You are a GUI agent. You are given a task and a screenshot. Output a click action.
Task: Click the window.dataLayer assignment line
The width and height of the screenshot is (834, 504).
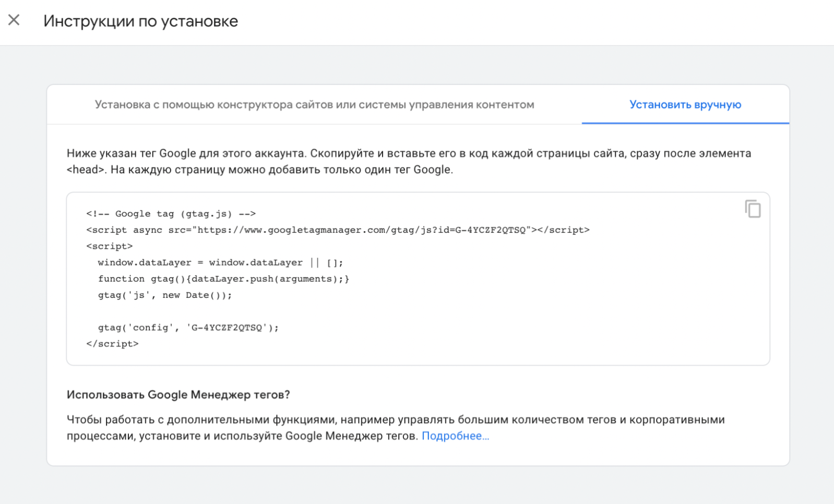[220, 262]
